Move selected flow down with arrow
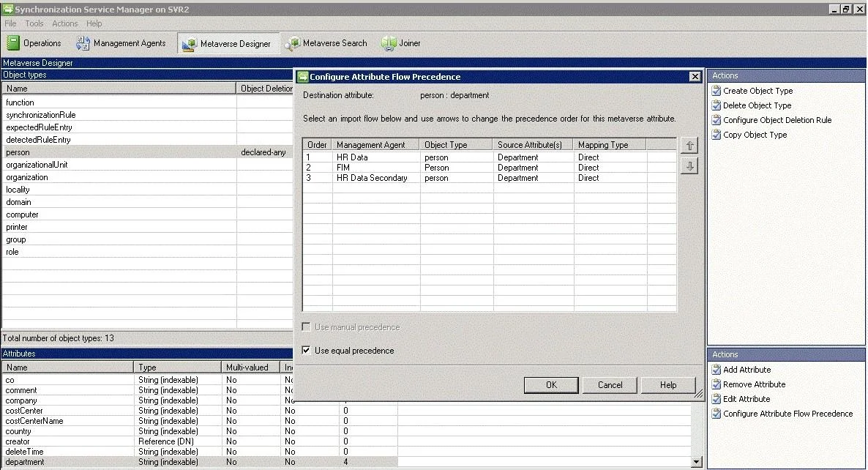The image size is (868, 470). 689,165
